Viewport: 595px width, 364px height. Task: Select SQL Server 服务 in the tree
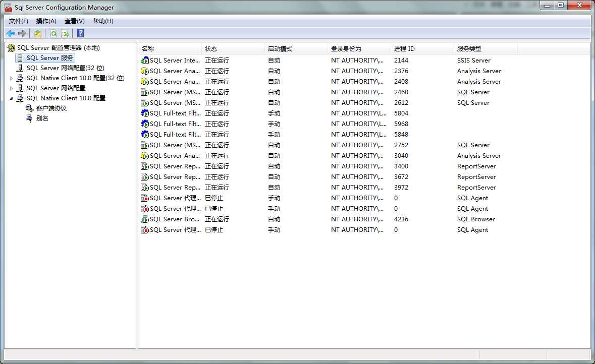point(50,58)
